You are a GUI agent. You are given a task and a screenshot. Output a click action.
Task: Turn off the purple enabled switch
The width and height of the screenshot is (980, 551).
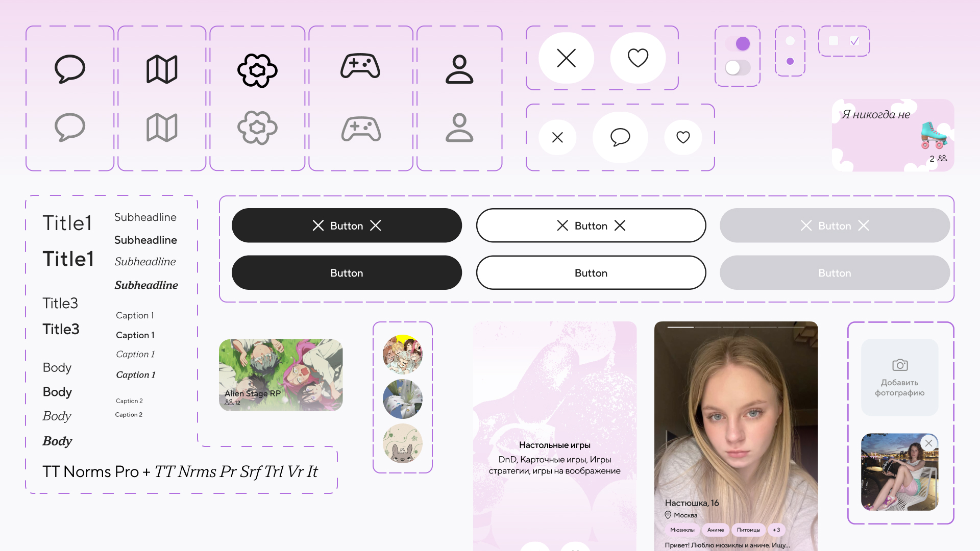click(738, 44)
